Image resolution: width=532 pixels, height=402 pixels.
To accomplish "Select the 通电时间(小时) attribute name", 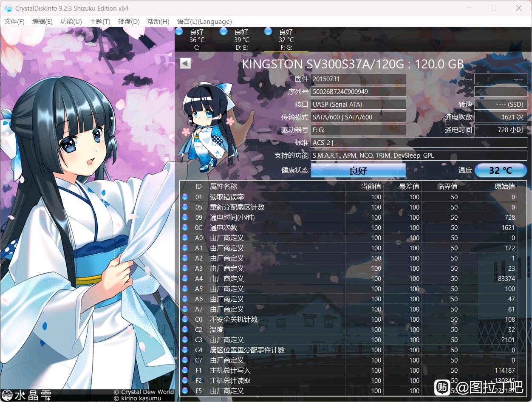I will (x=232, y=217).
